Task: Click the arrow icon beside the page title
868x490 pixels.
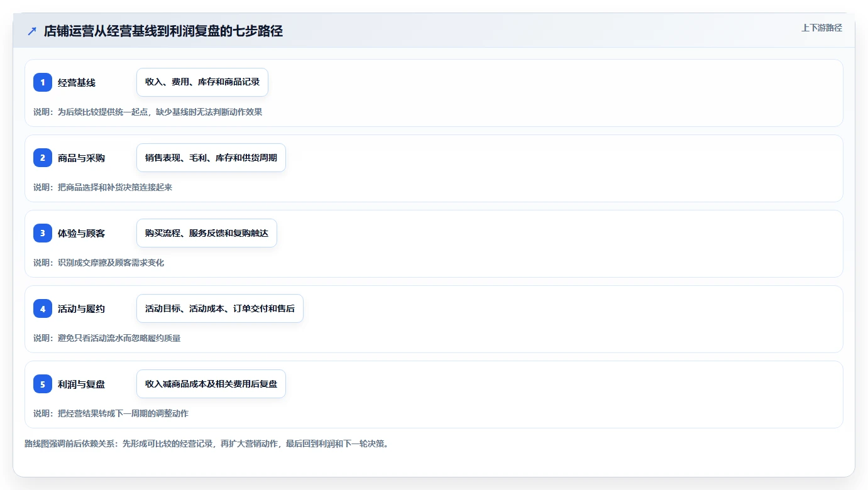Action: (32, 31)
